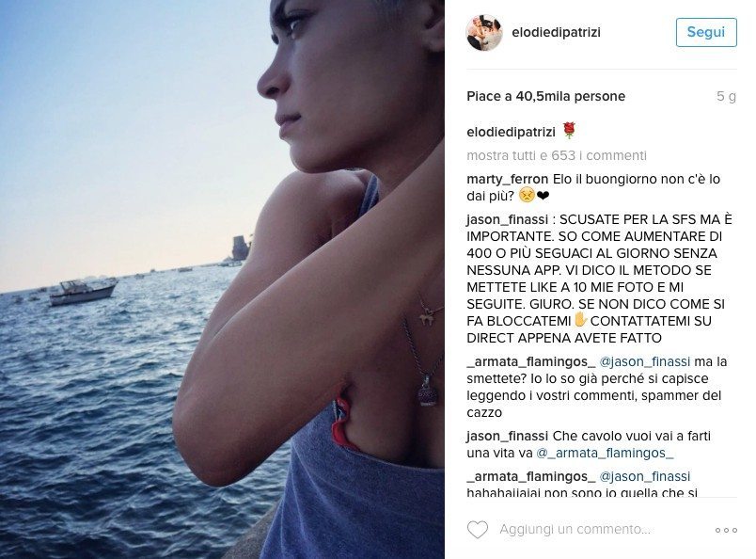Show all 653 comments

(x=557, y=155)
